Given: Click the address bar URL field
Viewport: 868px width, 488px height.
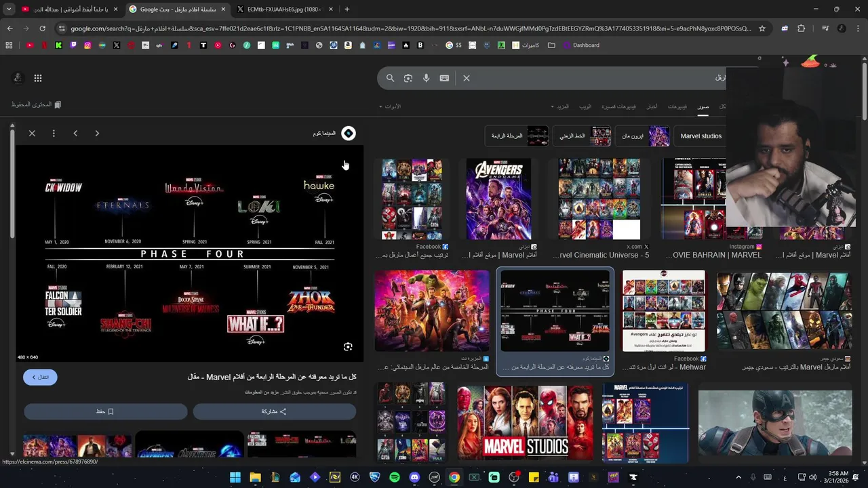Looking at the screenshot, I should [410, 28].
